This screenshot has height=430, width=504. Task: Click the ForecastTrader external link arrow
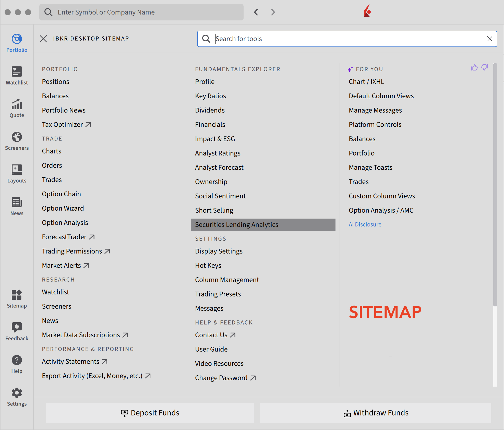[92, 237]
